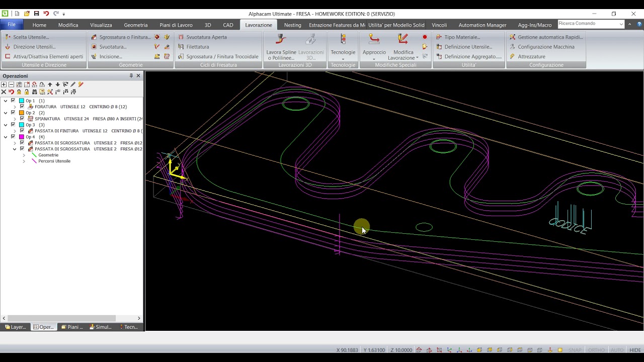Expand Percorsi Utensile tree item
Image resolution: width=644 pixels, height=362 pixels.
click(x=24, y=161)
